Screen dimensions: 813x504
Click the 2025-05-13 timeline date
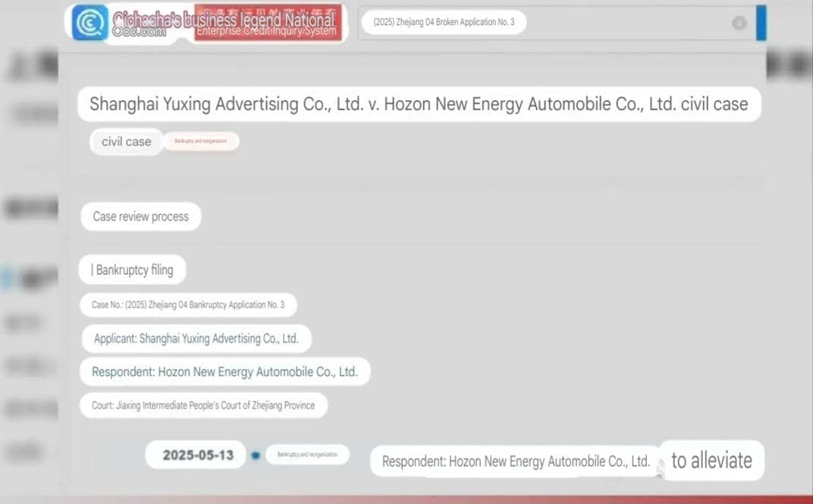(198, 455)
